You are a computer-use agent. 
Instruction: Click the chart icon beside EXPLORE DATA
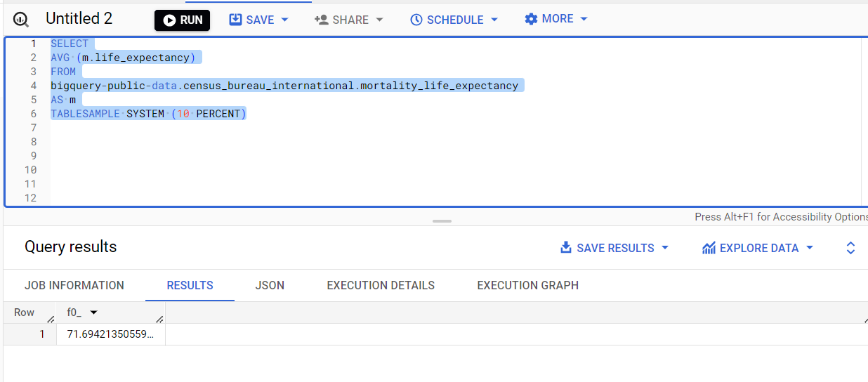(x=709, y=248)
